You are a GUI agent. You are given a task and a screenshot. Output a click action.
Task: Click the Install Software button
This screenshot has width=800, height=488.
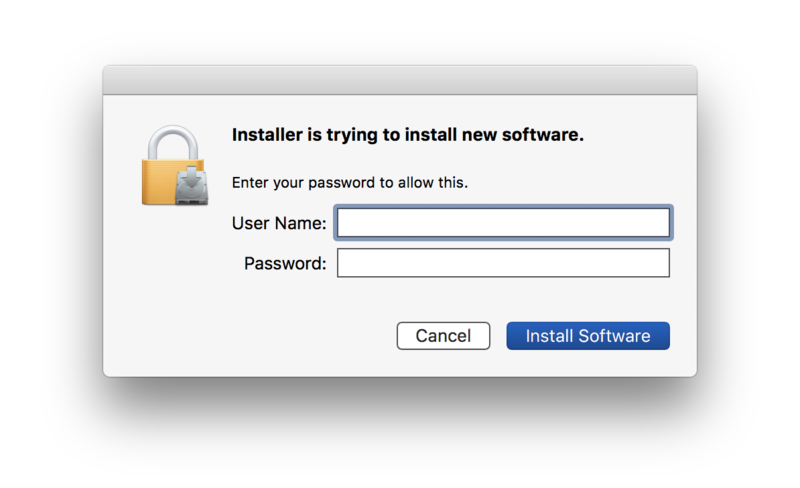pyautogui.click(x=588, y=336)
